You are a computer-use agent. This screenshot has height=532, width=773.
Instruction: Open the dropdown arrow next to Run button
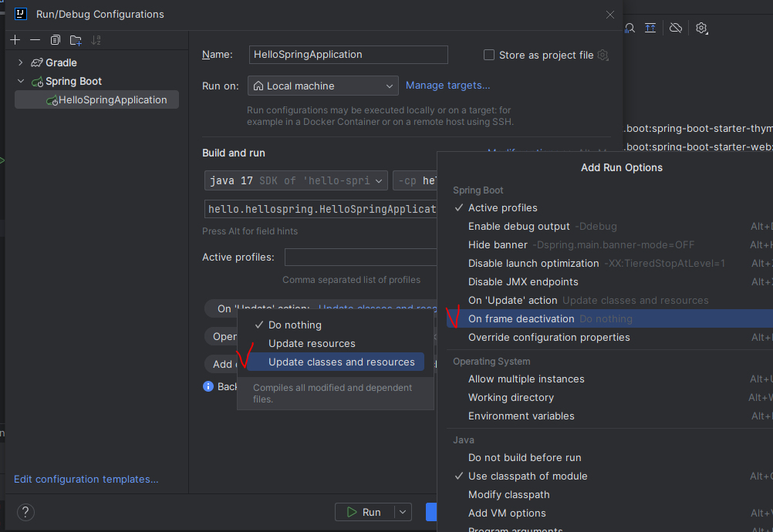[403, 512]
